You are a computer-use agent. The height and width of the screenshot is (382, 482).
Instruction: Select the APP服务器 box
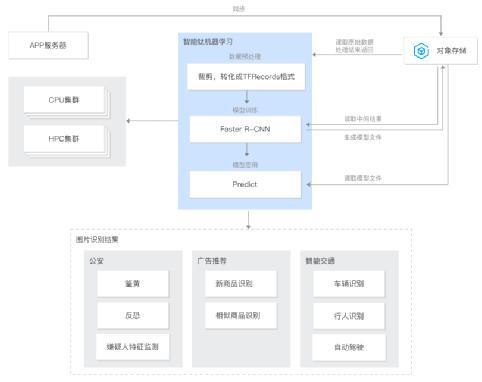(x=48, y=45)
